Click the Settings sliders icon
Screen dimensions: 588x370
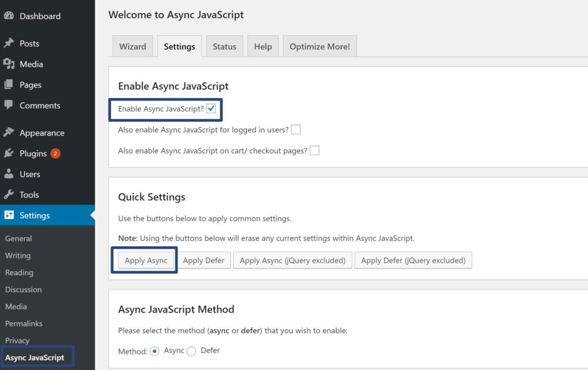tap(9, 215)
